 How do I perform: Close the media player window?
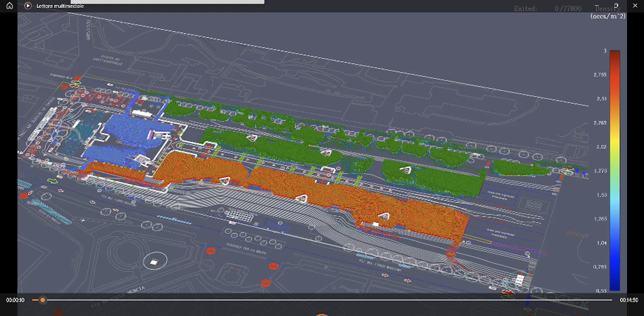[635, 6]
